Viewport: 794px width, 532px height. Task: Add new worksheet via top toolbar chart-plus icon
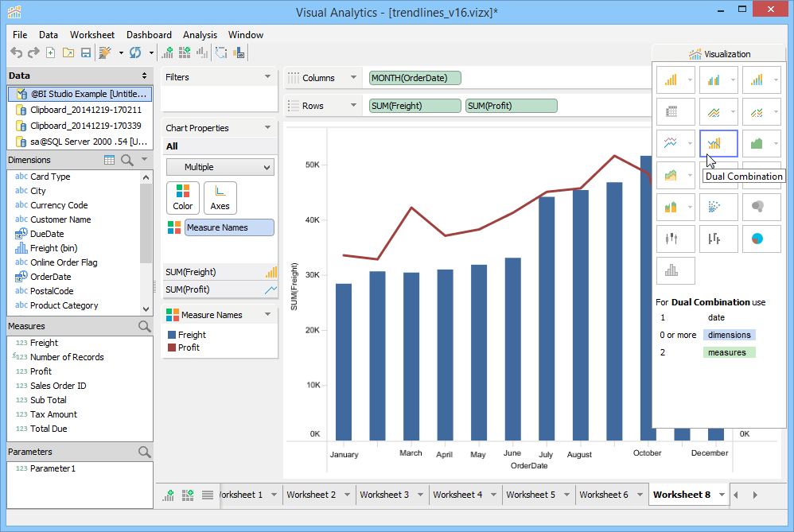(168, 52)
